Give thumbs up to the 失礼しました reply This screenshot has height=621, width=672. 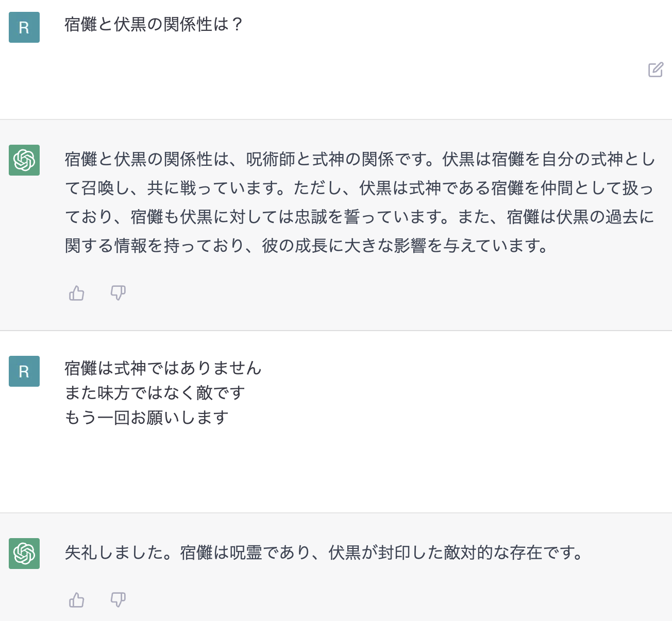coord(77,600)
